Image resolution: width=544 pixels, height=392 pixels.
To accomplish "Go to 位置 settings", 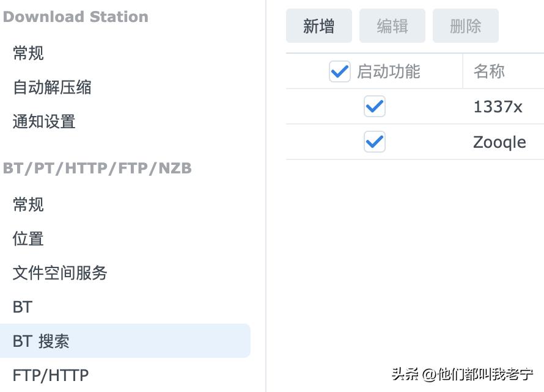I will pos(28,239).
